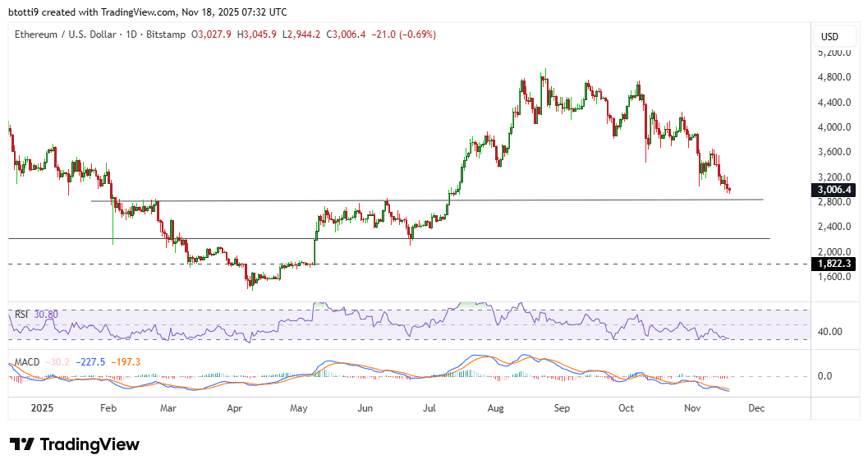Click the MACD signal value -197.3
The height and width of the screenshot is (469, 868).
[126, 362]
